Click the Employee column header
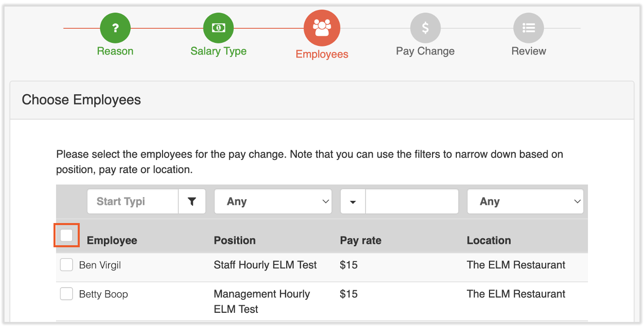 112,241
